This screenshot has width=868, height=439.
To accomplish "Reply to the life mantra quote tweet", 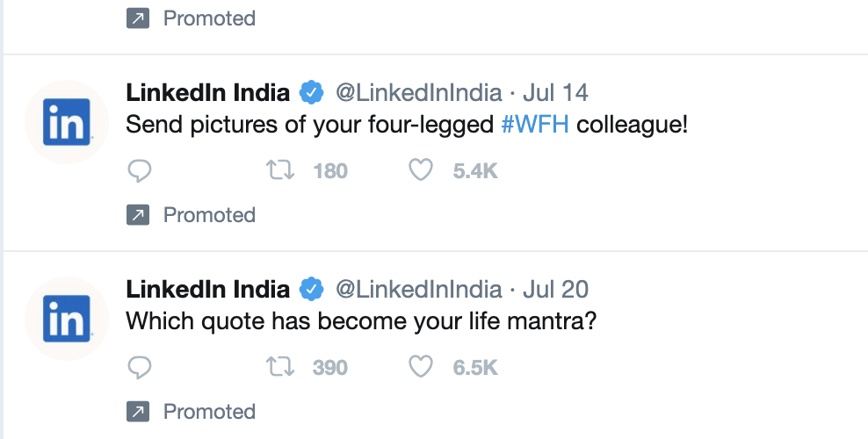I will (140, 367).
